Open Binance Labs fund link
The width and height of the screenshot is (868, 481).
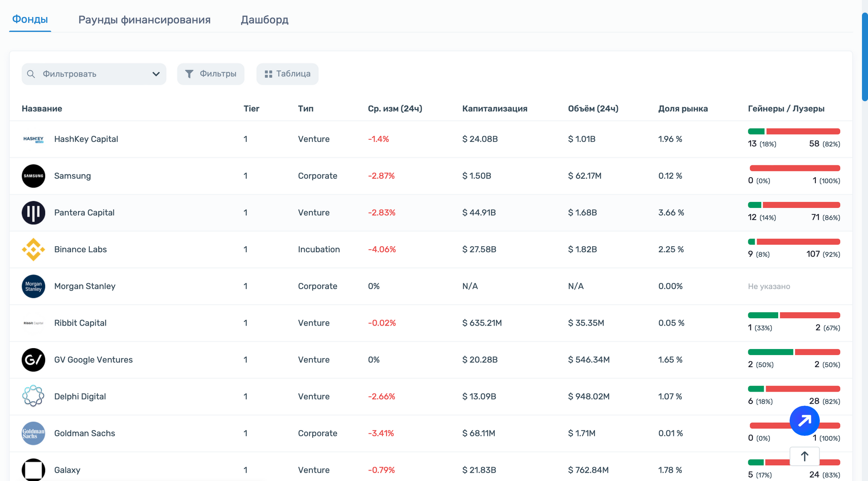click(x=80, y=250)
